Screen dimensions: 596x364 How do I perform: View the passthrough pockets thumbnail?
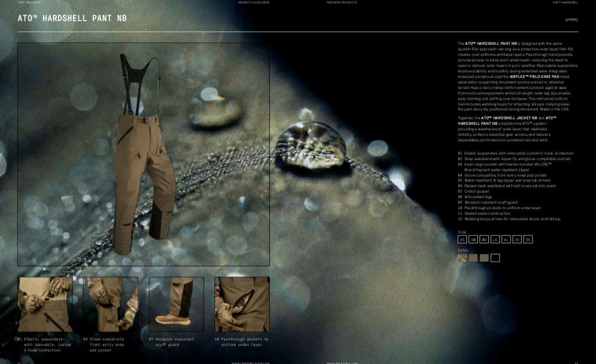tap(242, 304)
